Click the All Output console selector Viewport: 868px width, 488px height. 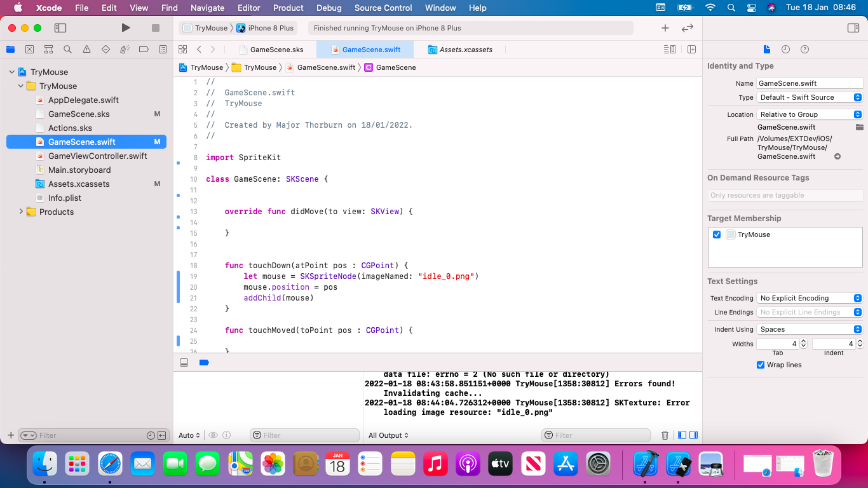click(x=388, y=435)
